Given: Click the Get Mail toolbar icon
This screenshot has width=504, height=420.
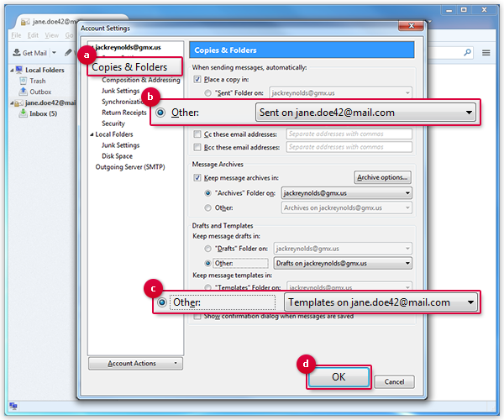Looking at the screenshot, I should pos(17,53).
